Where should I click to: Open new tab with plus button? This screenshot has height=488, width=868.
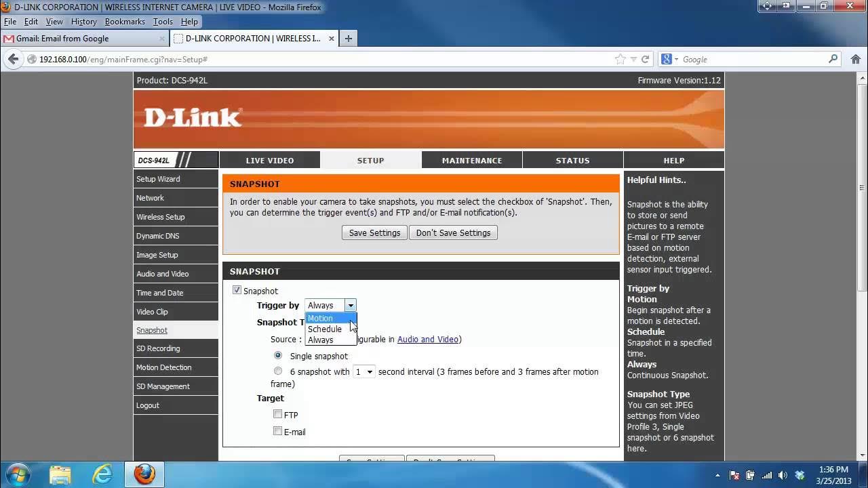click(348, 39)
